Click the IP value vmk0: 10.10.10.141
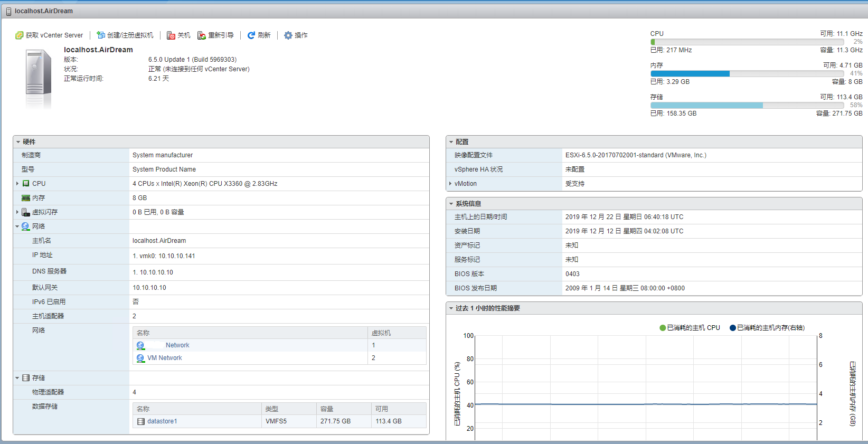868x444 pixels. pyautogui.click(x=164, y=256)
